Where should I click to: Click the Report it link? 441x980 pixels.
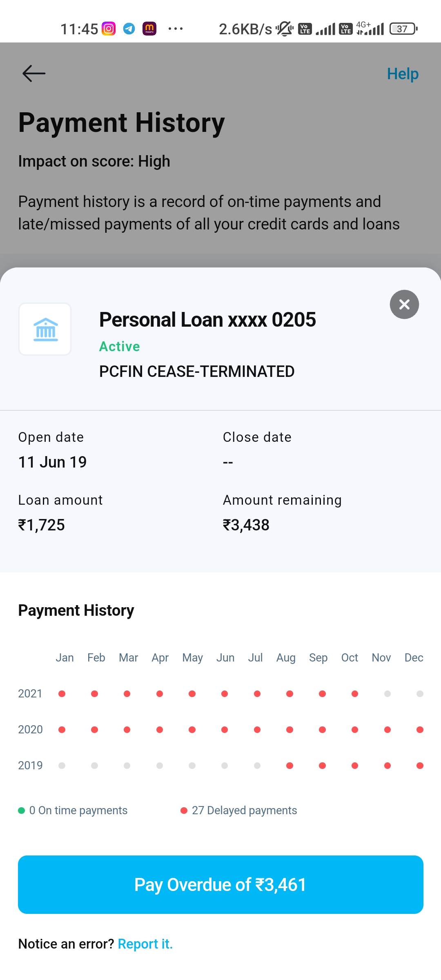click(x=145, y=944)
